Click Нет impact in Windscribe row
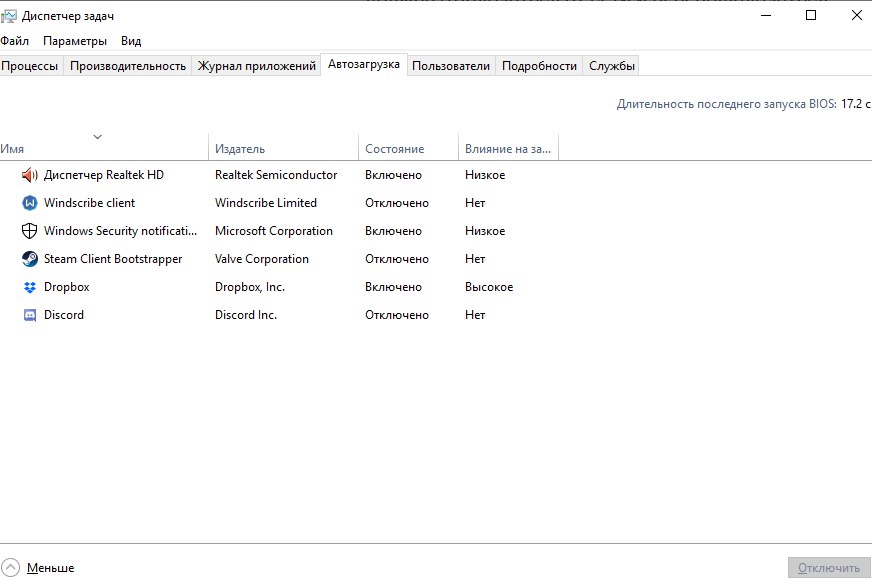872x581 pixels. click(x=475, y=203)
